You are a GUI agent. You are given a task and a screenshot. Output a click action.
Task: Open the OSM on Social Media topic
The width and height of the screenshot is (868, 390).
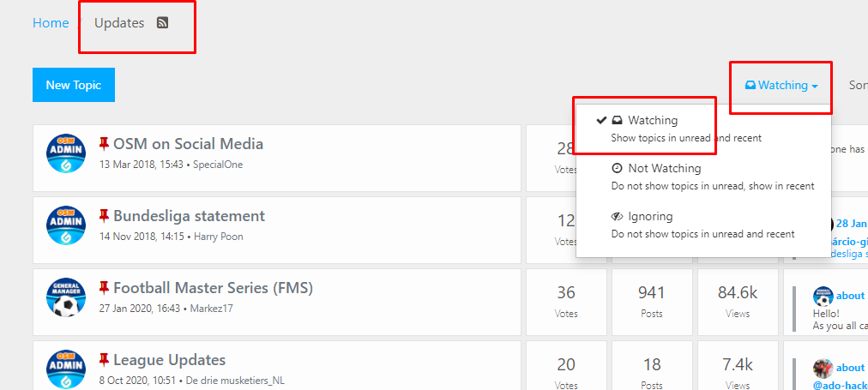coord(188,144)
